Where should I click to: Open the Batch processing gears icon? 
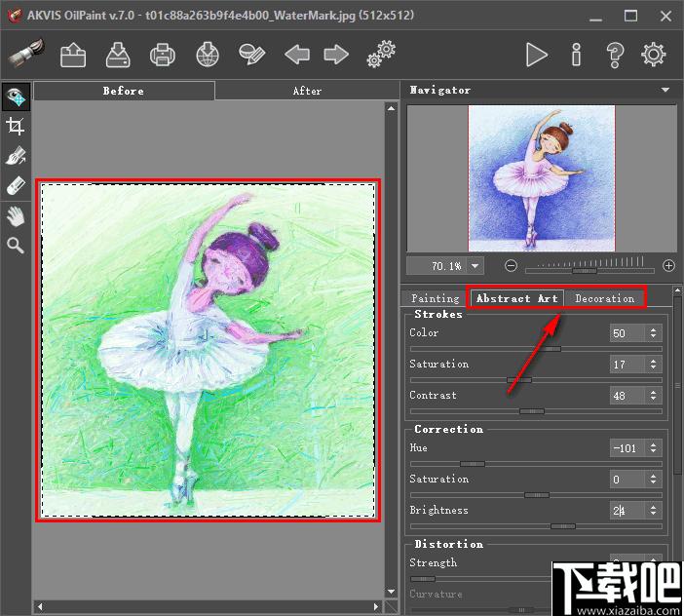(381, 55)
